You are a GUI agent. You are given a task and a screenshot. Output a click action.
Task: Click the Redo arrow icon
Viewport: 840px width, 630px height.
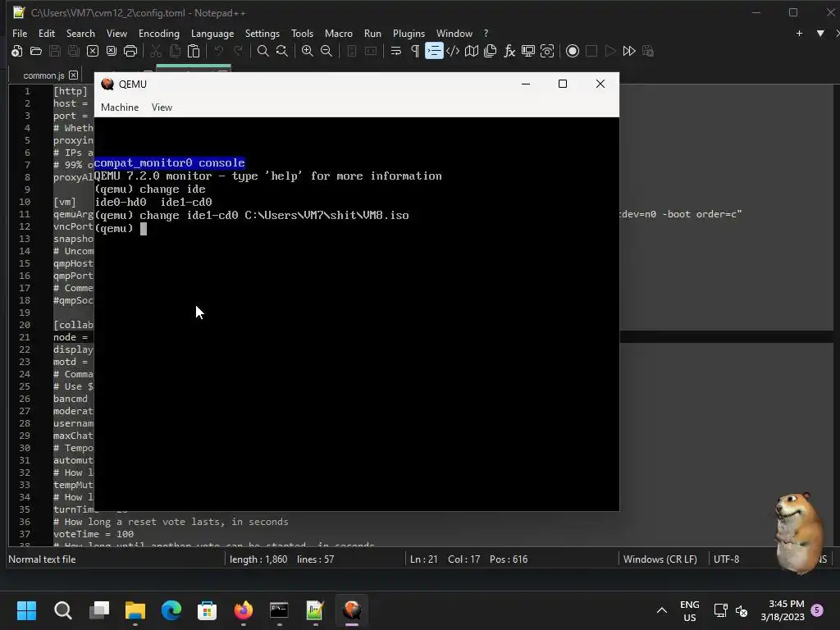(x=238, y=51)
